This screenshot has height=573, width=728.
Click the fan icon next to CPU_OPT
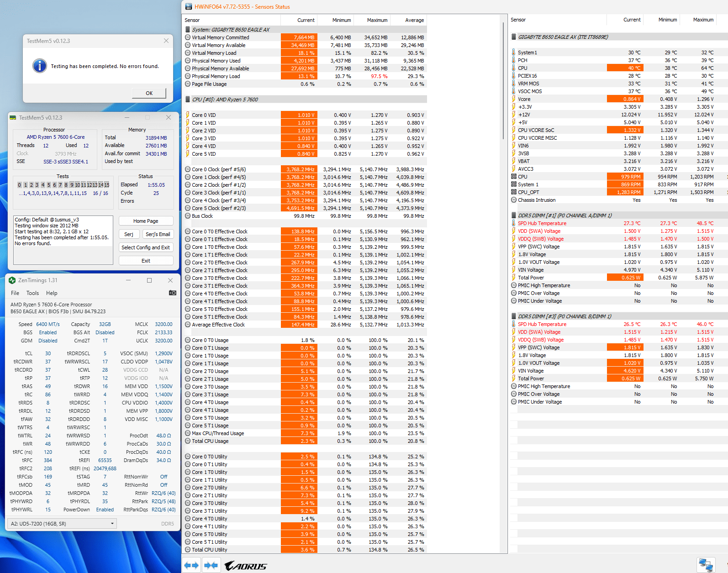pos(514,192)
